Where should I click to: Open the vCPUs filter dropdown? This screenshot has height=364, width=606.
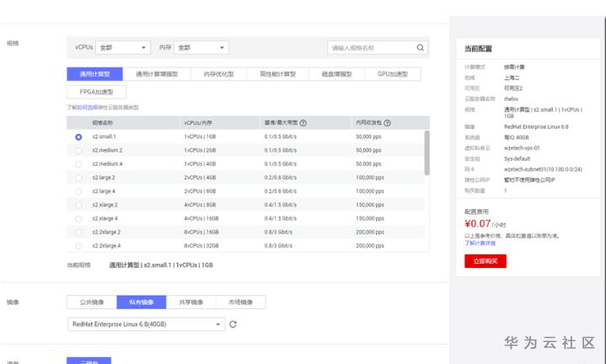[123, 47]
